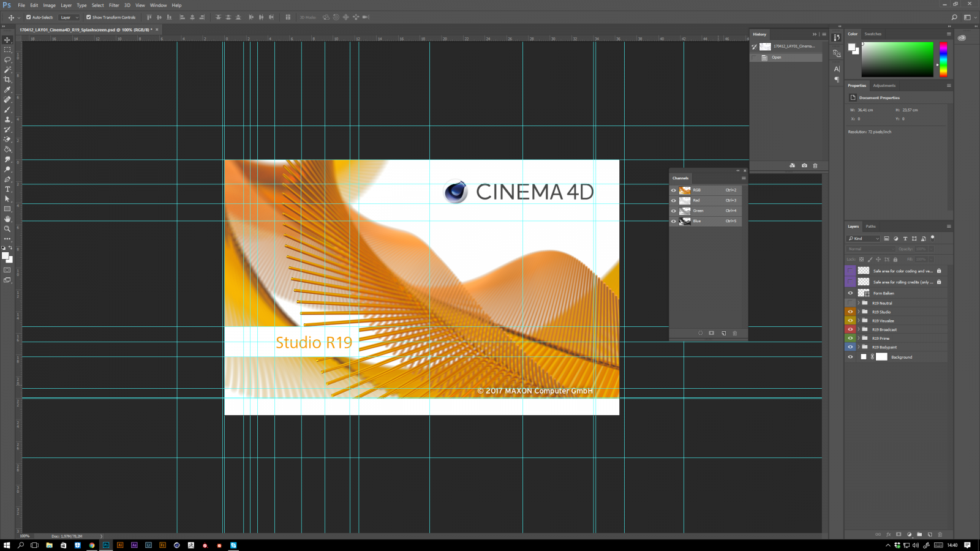Viewport: 980px width, 551px height.
Task: Select the History Brush tool
Action: (7, 129)
